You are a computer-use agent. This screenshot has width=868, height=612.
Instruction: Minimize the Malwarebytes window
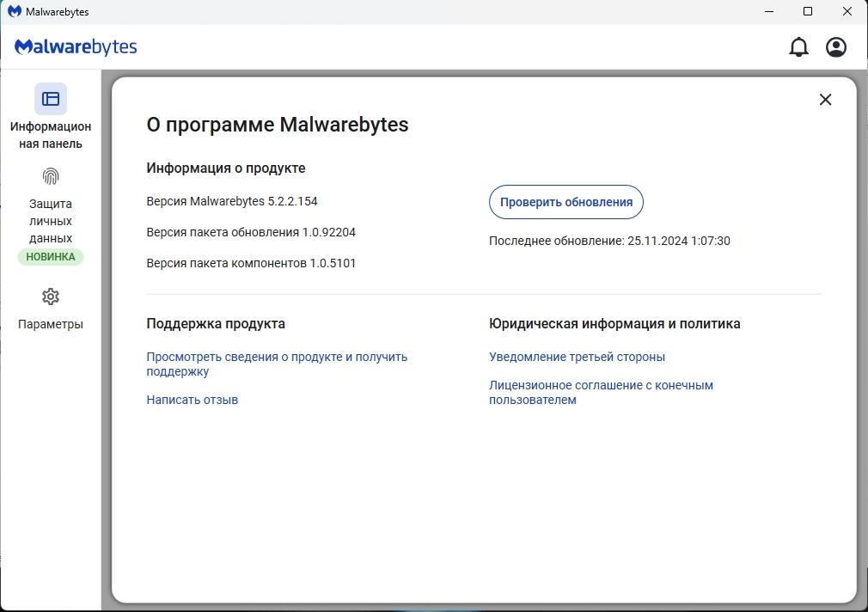(x=769, y=12)
